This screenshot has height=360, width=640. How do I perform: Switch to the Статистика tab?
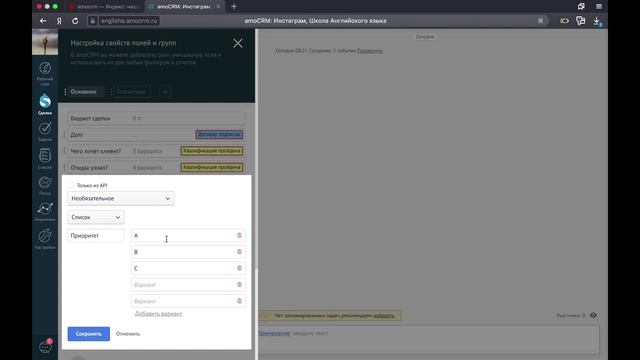(131, 92)
